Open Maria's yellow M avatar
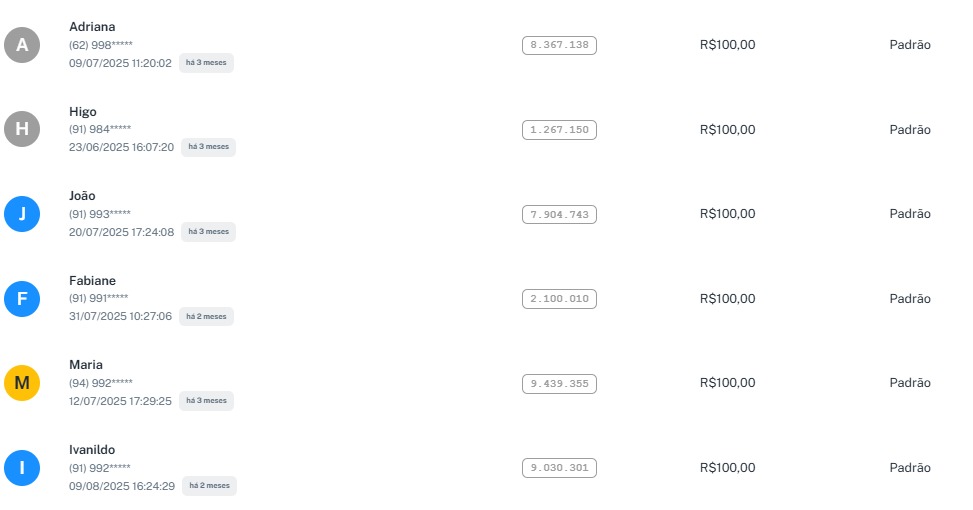 (22, 383)
